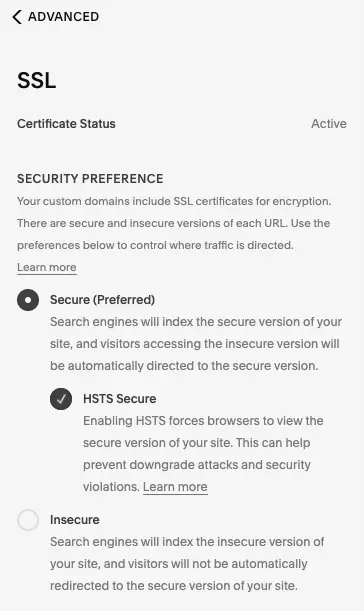Click the HSTS Secure label text

point(120,399)
